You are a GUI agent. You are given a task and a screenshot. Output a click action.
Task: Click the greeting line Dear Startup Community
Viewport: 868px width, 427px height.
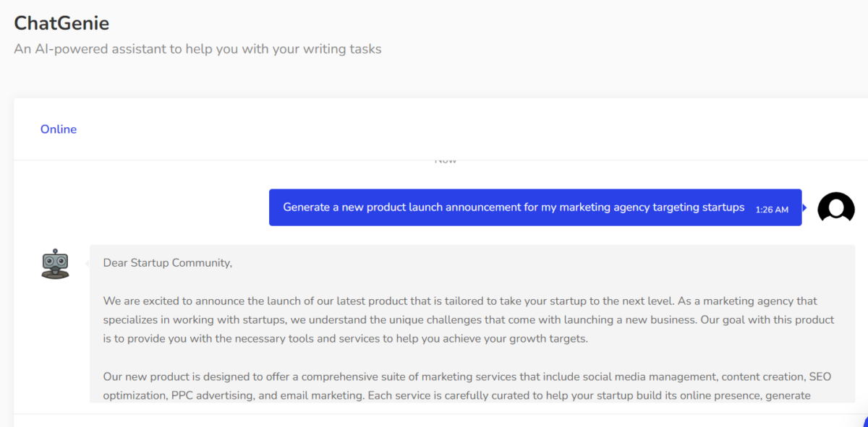(168, 263)
